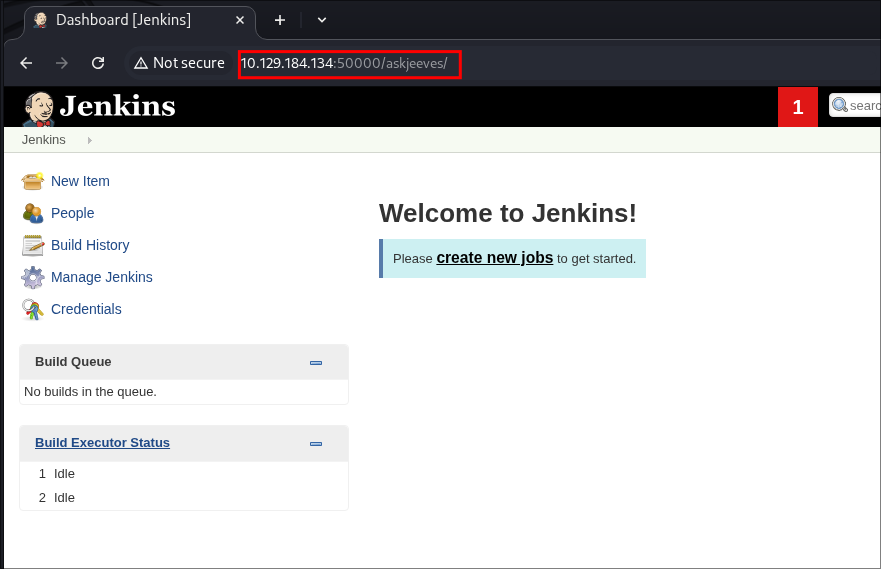Click the address bar URL
This screenshot has width=881, height=569.
click(344, 63)
